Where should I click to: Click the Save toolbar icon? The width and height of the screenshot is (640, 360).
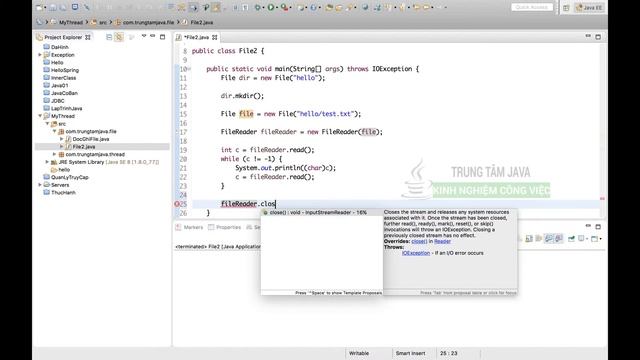pos(53,7)
